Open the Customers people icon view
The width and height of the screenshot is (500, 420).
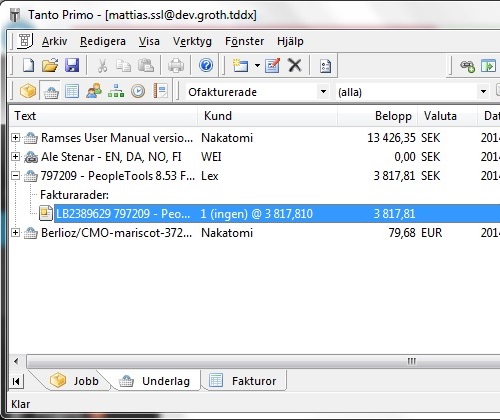click(94, 91)
